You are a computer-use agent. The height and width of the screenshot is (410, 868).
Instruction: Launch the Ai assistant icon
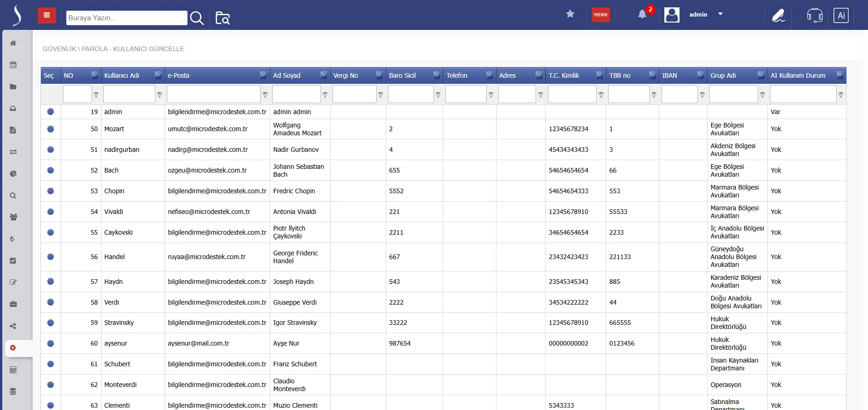click(841, 15)
